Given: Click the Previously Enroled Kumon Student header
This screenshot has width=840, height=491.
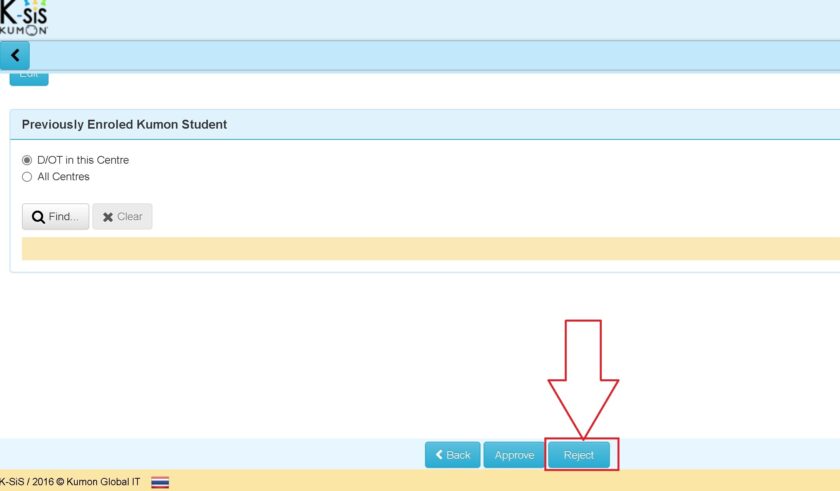Looking at the screenshot, I should point(125,125).
